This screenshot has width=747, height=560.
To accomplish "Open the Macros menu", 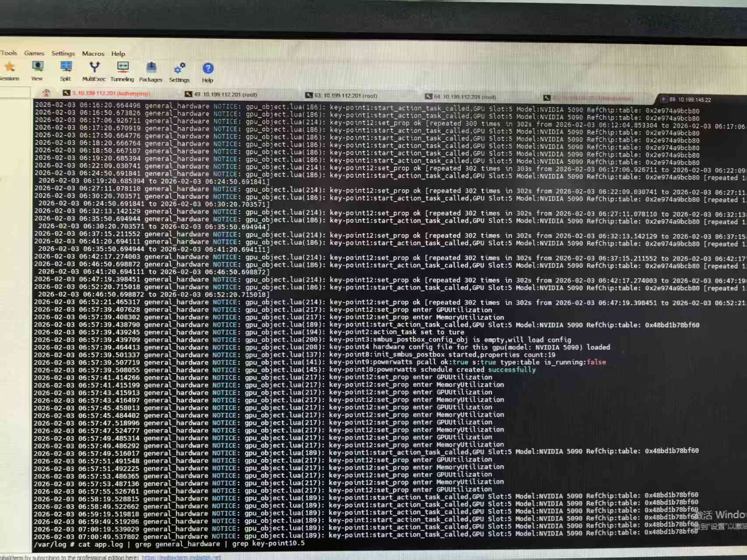I will pos(93,53).
